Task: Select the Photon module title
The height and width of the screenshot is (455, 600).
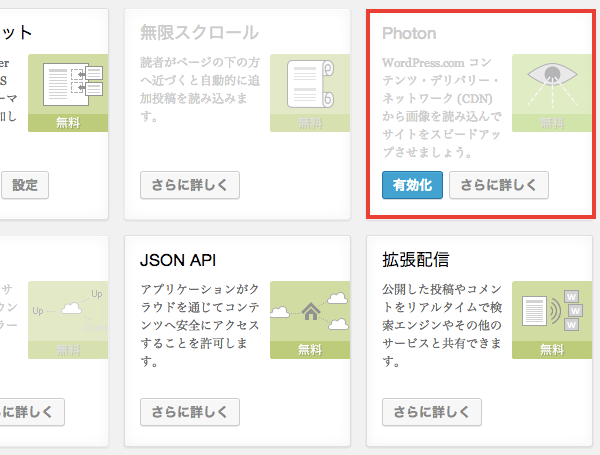Action: [409, 33]
